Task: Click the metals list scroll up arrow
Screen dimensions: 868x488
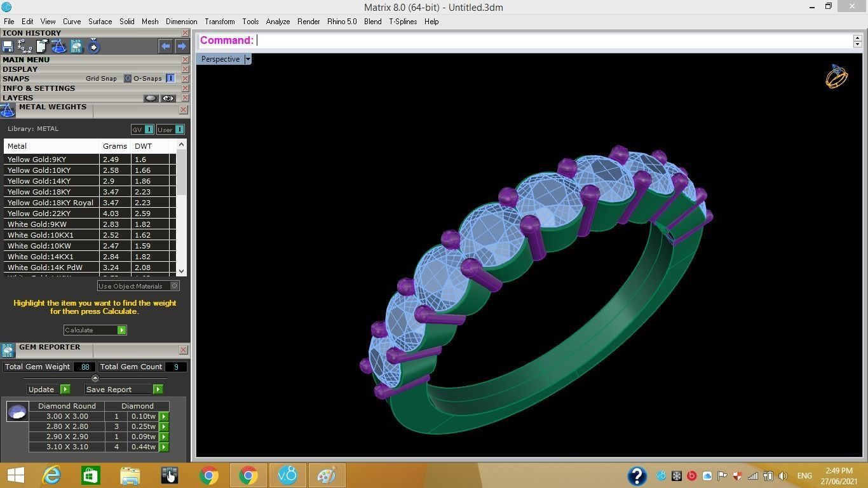Action: tap(181, 144)
